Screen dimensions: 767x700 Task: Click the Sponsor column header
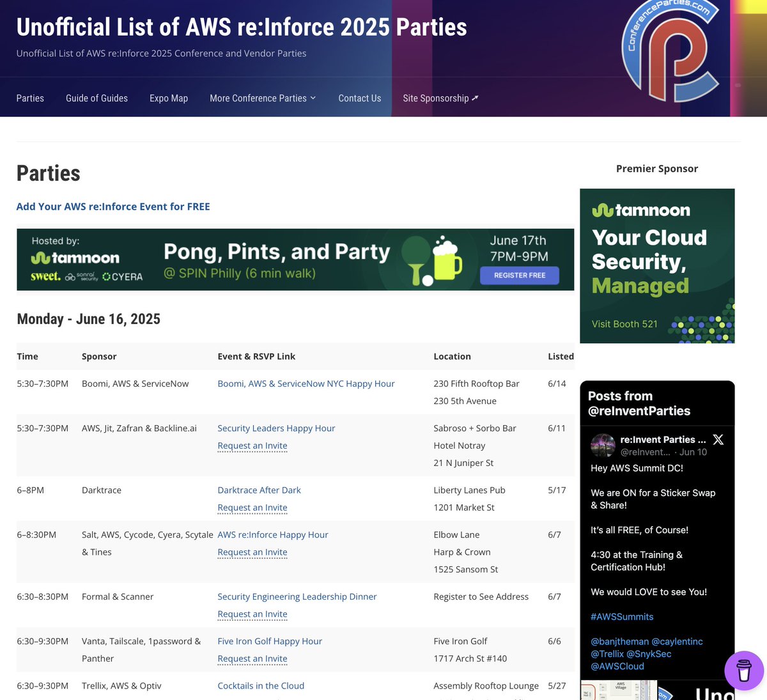tap(99, 357)
